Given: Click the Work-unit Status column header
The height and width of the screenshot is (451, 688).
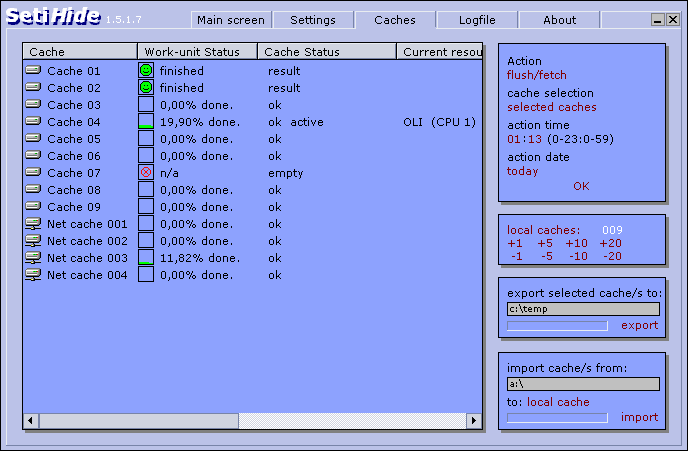Looking at the screenshot, I should [197, 52].
